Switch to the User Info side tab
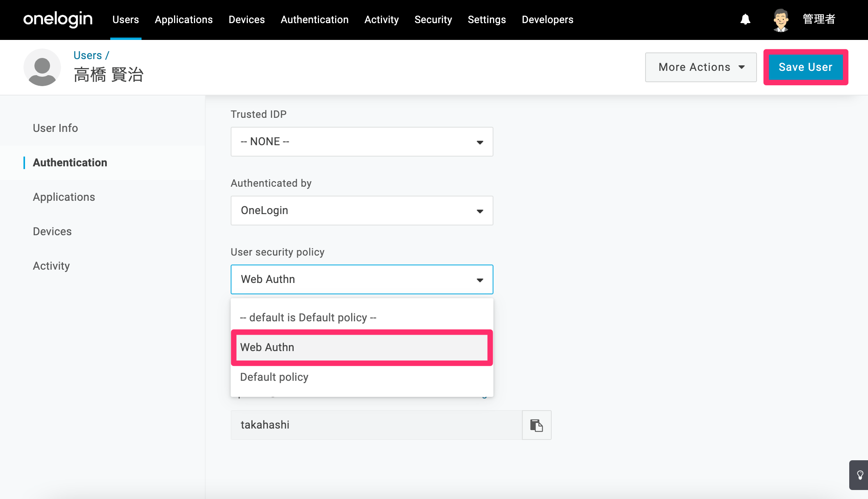The image size is (868, 499). coord(56,128)
